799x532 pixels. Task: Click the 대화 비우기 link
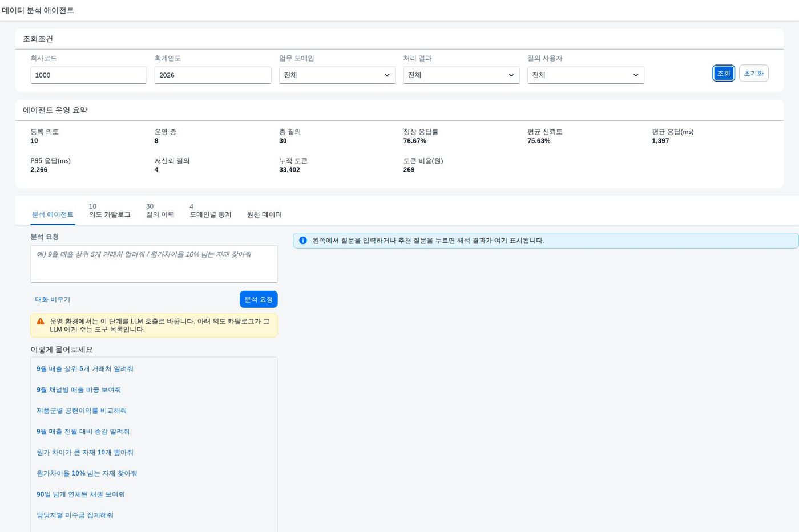53,299
